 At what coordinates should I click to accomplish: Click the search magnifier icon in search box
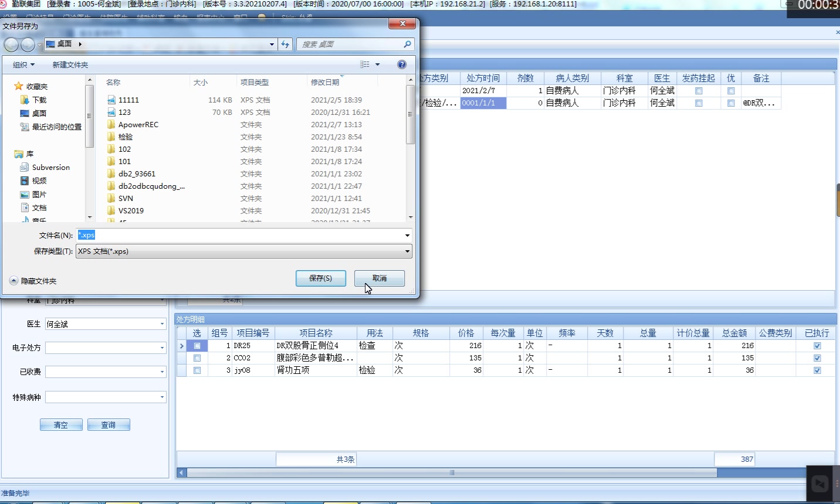tap(407, 44)
